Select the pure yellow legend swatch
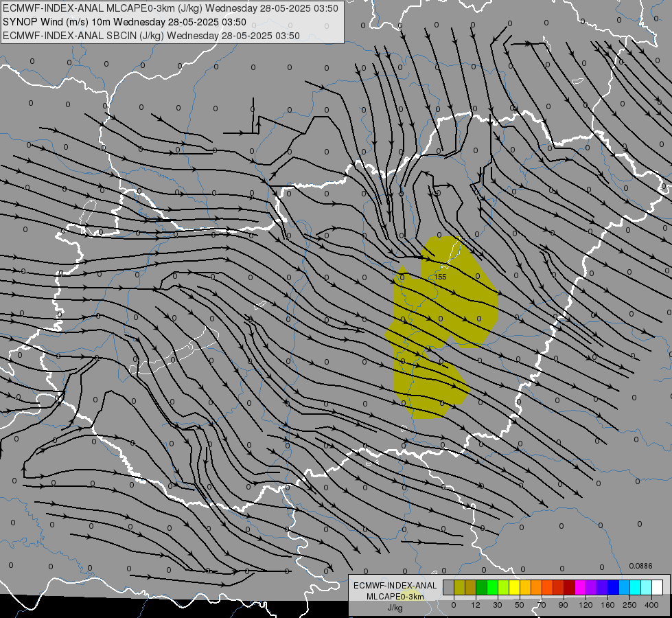The image size is (672, 618). click(514, 587)
